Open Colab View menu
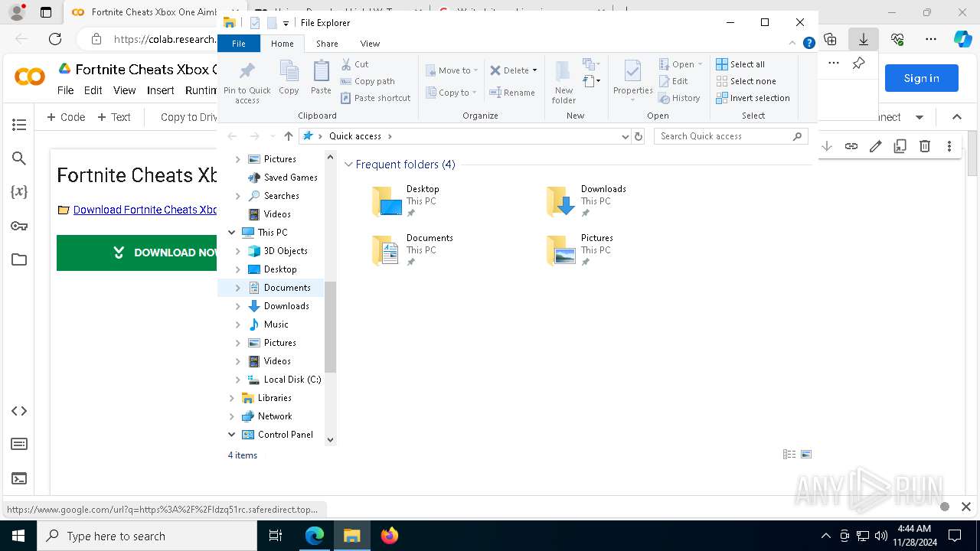Image resolution: width=980 pixels, height=551 pixels. pyautogui.click(x=124, y=90)
